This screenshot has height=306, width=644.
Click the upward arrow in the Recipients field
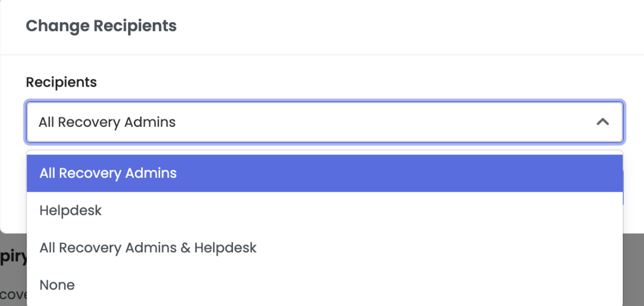[602, 122]
